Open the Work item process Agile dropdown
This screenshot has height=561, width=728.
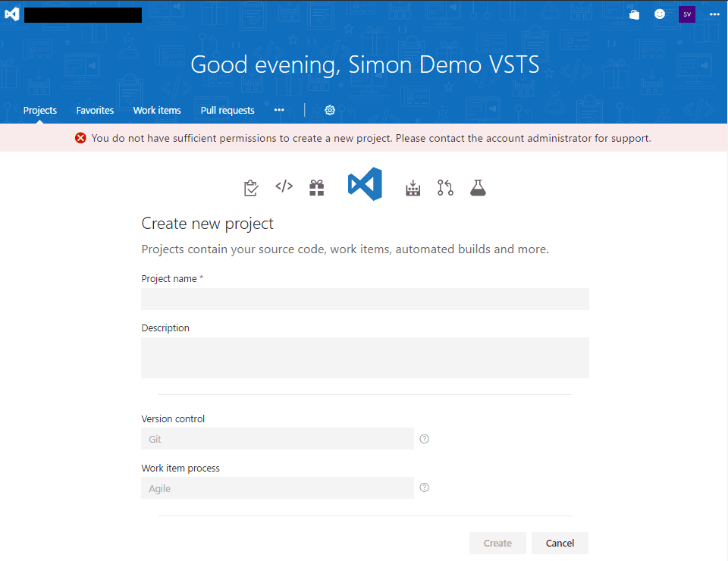point(278,487)
